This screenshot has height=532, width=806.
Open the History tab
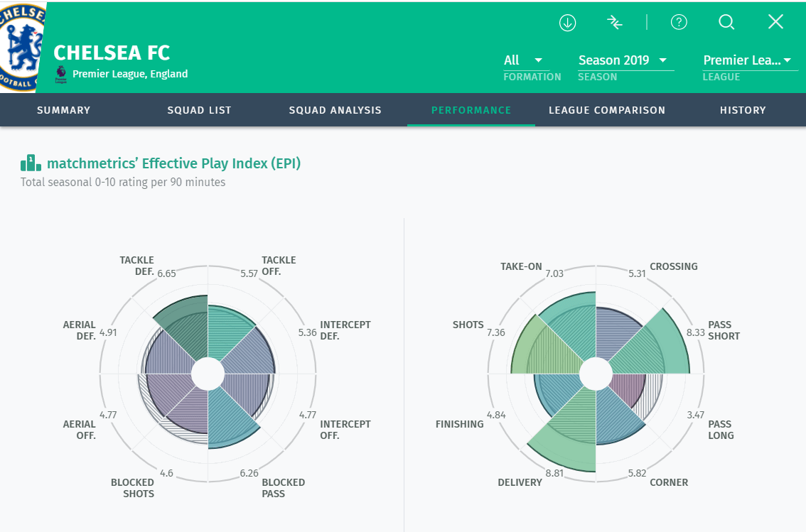(x=743, y=110)
